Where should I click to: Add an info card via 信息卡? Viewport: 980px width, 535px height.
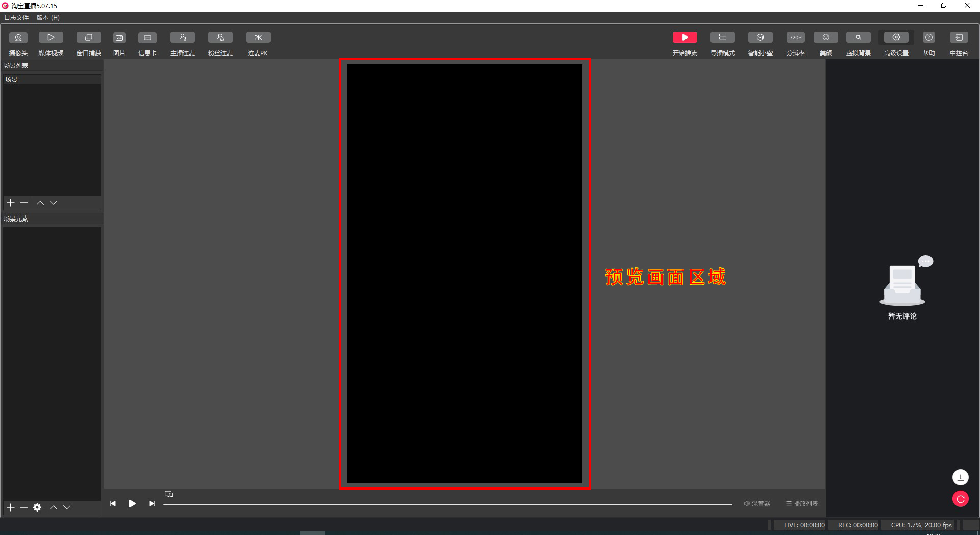(x=148, y=43)
